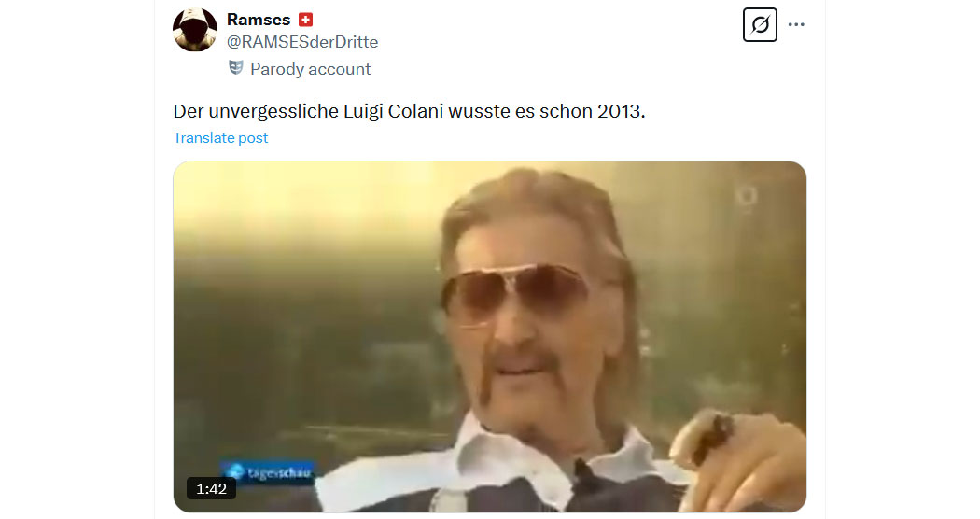Click the year 2013 in the post text
Image resolution: width=980 pixels, height=519 pixels.
621,111
